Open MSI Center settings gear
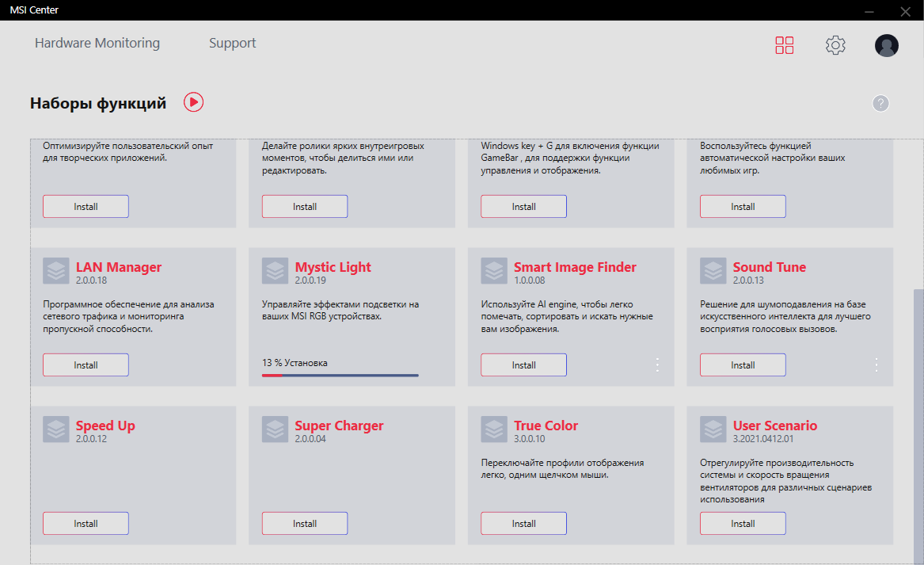 click(835, 45)
